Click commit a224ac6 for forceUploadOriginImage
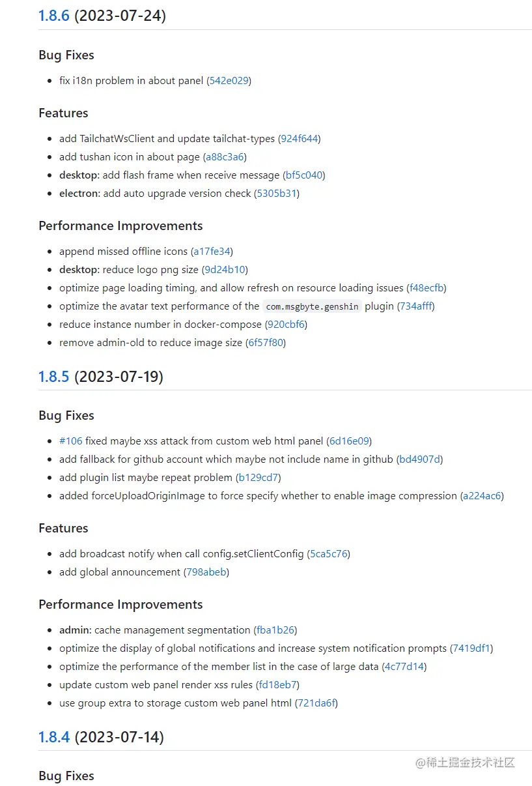 point(482,496)
